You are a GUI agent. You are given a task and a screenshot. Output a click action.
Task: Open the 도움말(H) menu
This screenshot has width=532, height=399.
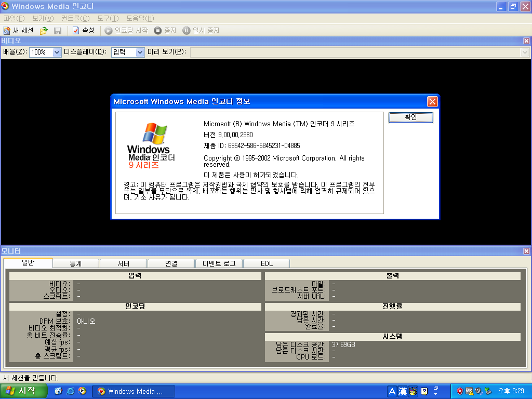pos(140,18)
